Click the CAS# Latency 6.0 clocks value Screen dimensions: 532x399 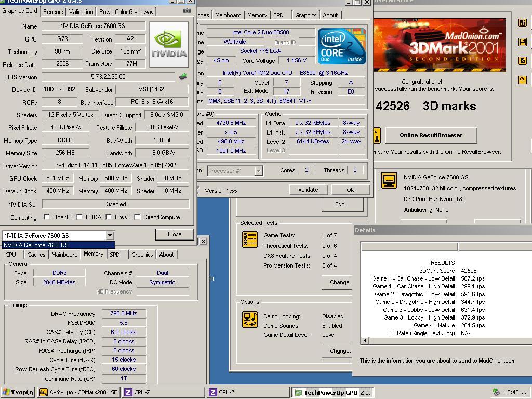(x=124, y=332)
